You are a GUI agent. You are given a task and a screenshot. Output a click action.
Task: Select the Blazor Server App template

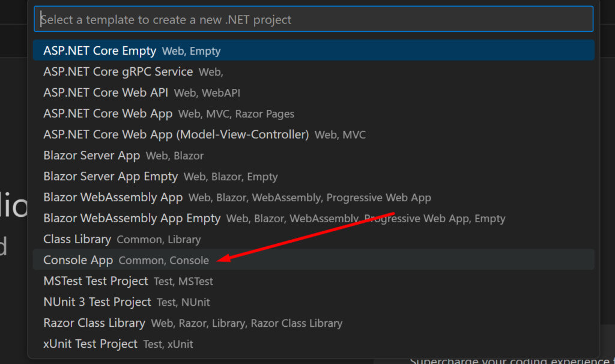click(x=91, y=155)
